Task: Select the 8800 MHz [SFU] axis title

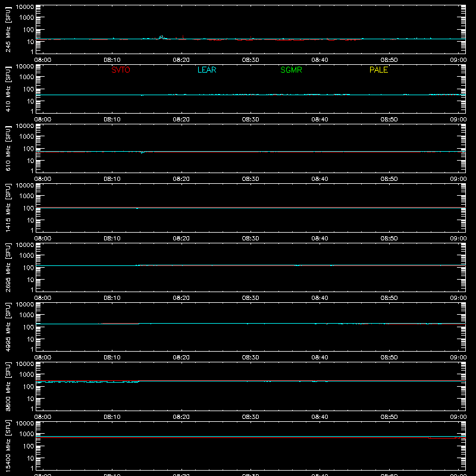Action: point(8,386)
